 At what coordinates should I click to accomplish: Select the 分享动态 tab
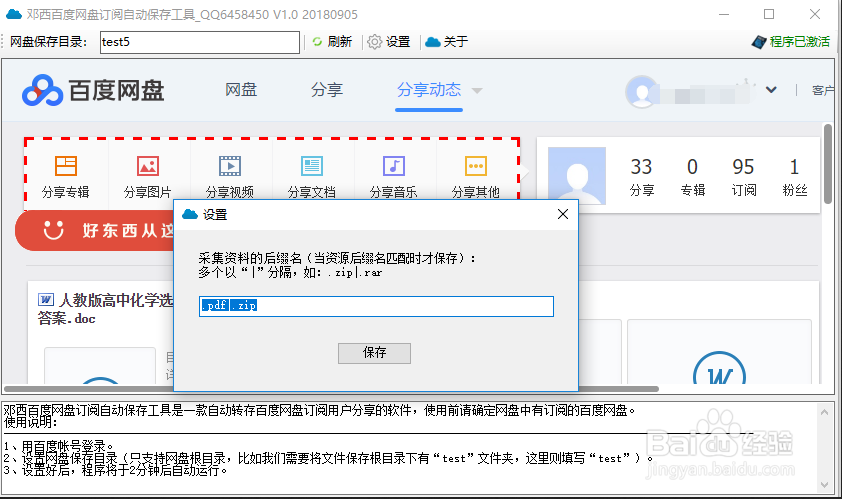429,90
